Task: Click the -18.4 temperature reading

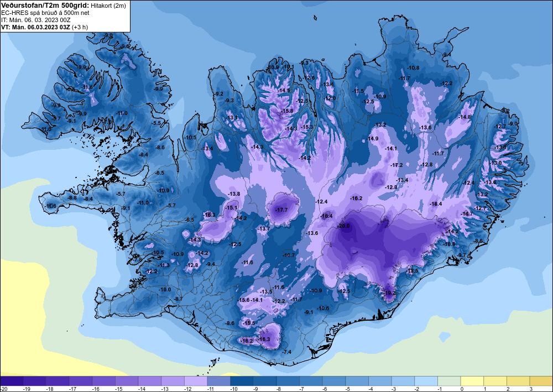Action: coord(436,204)
